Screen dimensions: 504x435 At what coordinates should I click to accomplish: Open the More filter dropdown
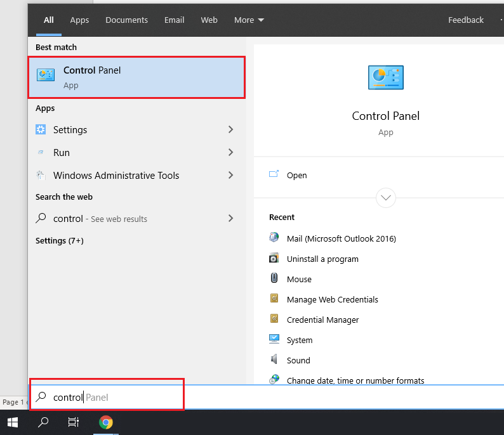coord(249,20)
